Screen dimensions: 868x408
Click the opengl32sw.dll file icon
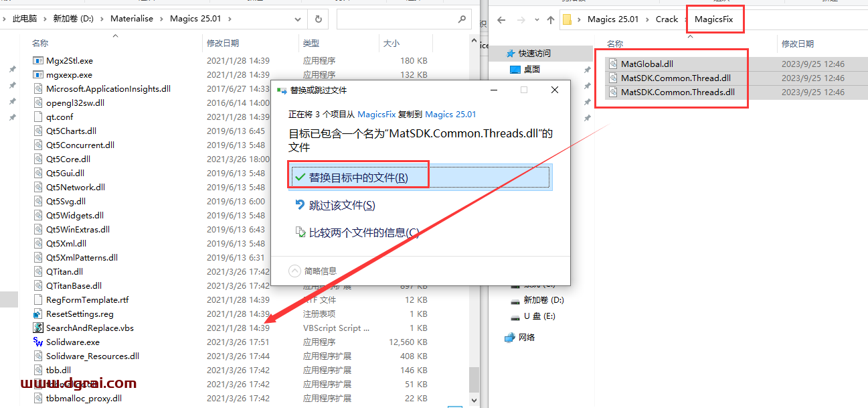click(x=38, y=103)
